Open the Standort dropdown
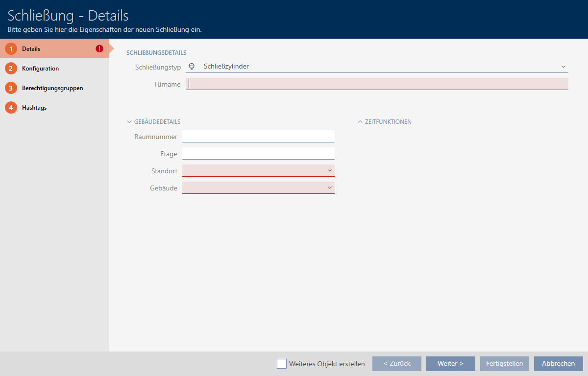 [x=330, y=170]
